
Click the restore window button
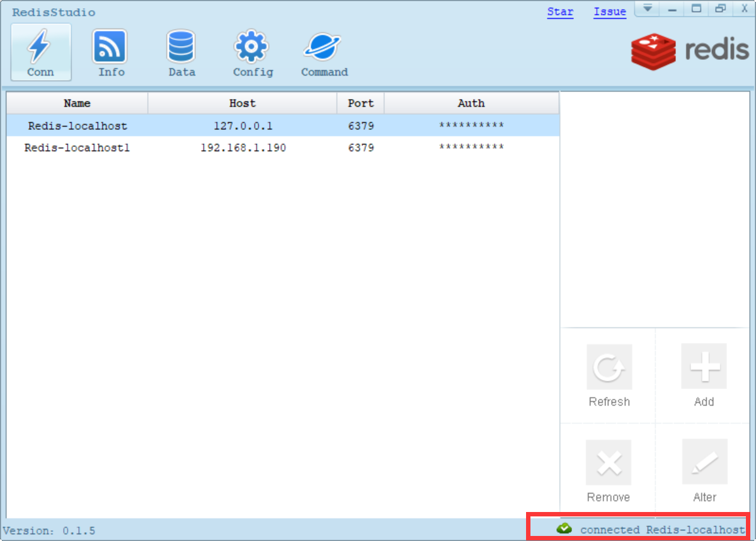[x=720, y=9]
